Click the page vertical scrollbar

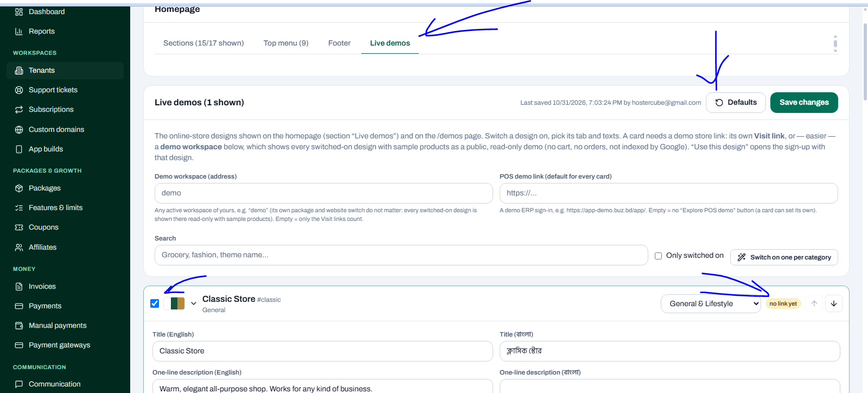tap(865, 61)
